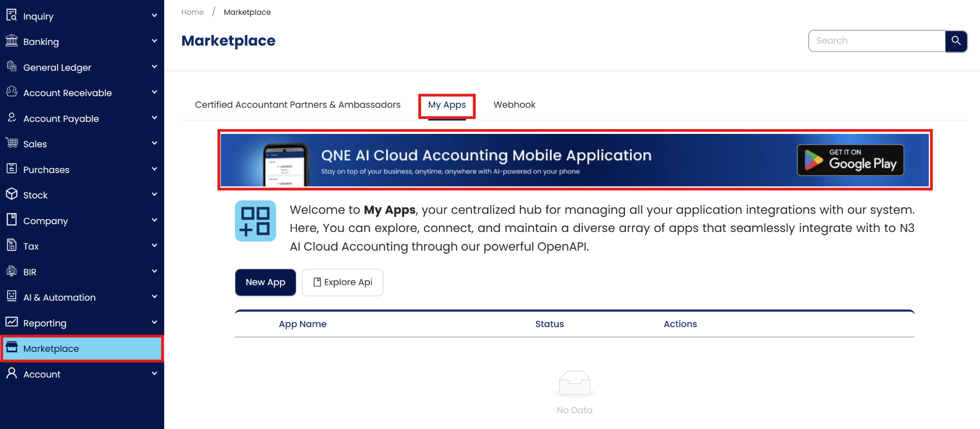The height and width of the screenshot is (429, 980).
Task: Expand the General Ledger chevron
Action: coord(154,67)
